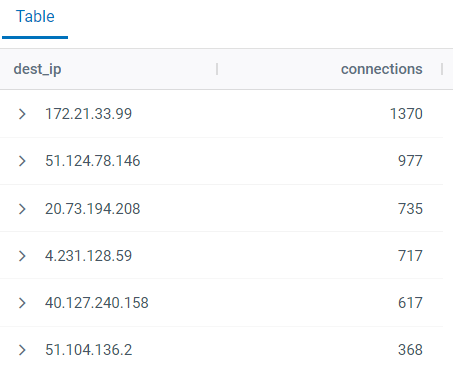Expand the 20.73.194.208 row

(22, 209)
